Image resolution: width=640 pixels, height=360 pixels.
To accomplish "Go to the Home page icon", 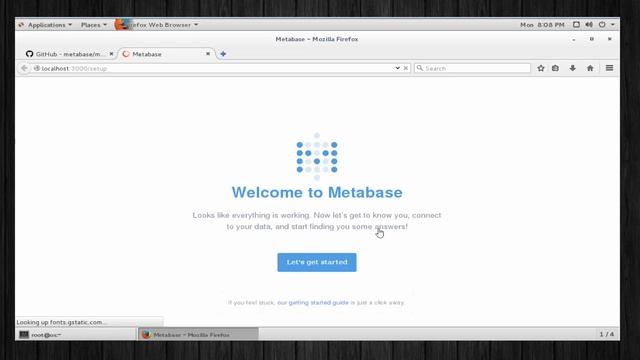I will 590,68.
